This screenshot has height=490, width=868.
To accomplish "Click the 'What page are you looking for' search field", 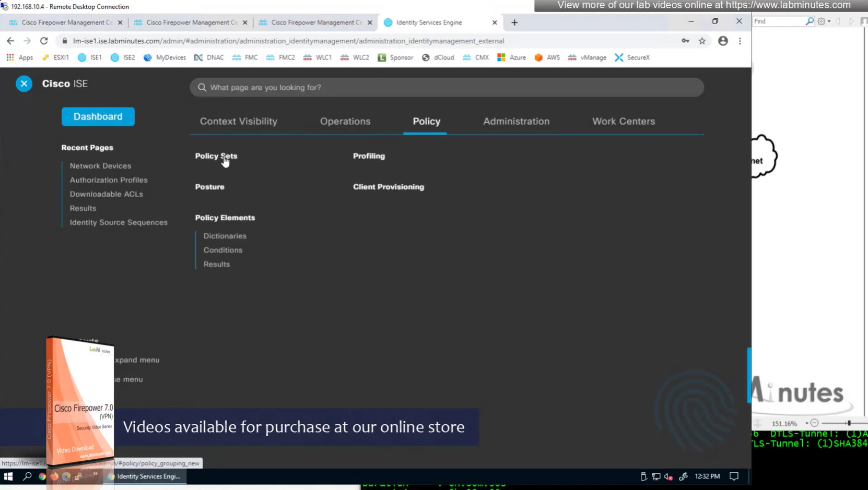I will click(x=447, y=87).
